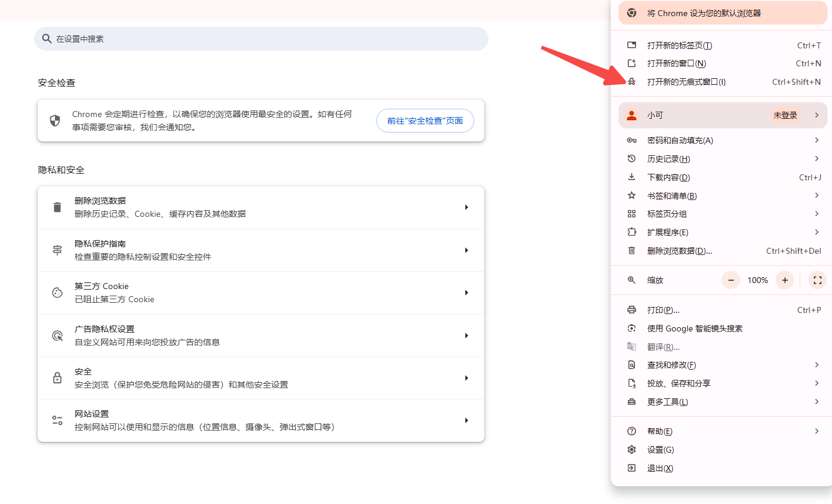This screenshot has height=504, width=832.
Task: Click the star icon beside 书签和清单
Action: [x=632, y=196]
